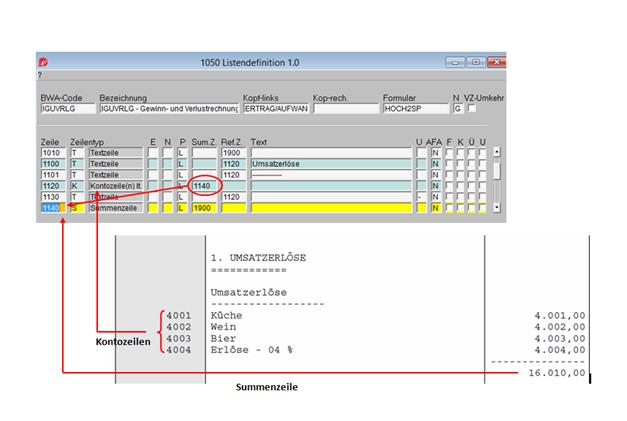Click scrollbar thumb of line list
The image size is (627, 421).
497,169
